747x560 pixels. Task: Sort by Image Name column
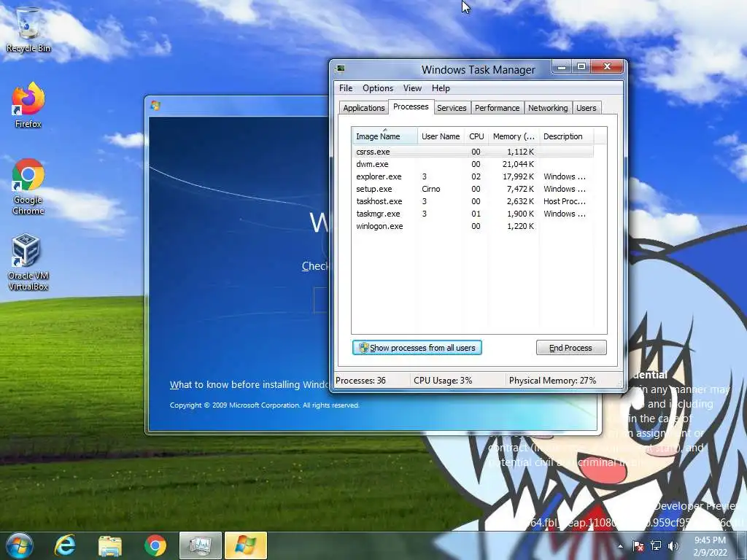point(384,136)
